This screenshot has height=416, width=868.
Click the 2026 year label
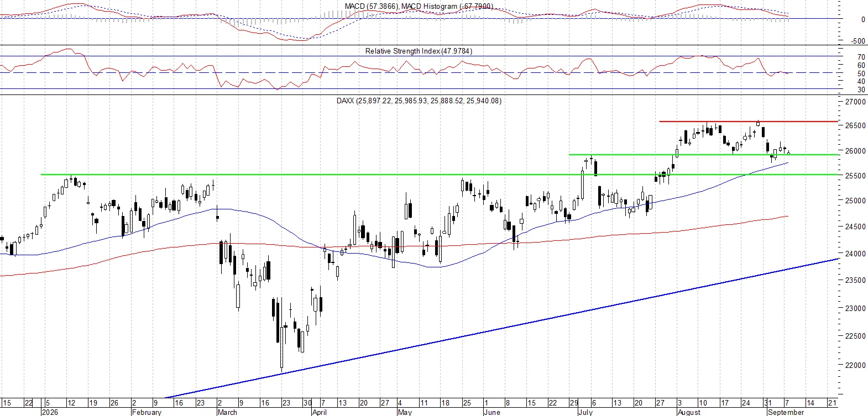coord(50,412)
